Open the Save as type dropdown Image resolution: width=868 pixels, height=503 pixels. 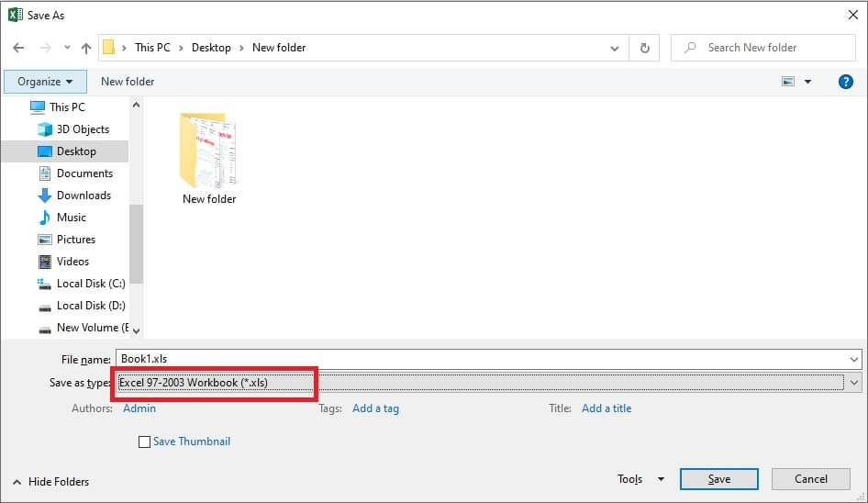853,383
